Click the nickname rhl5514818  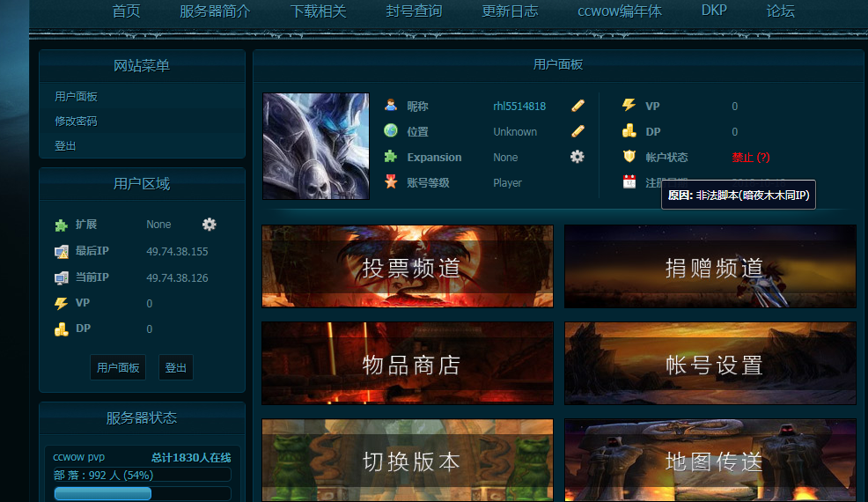click(519, 106)
